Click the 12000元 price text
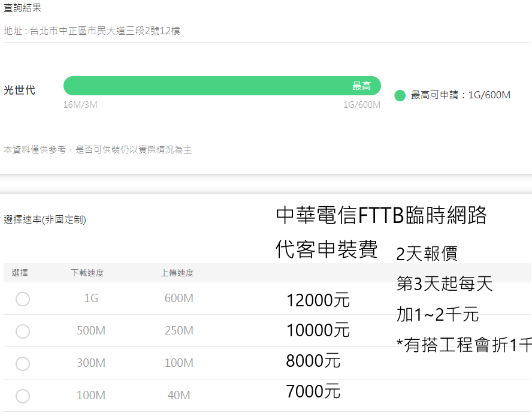Viewport: 532px width, 416px height. (318, 300)
